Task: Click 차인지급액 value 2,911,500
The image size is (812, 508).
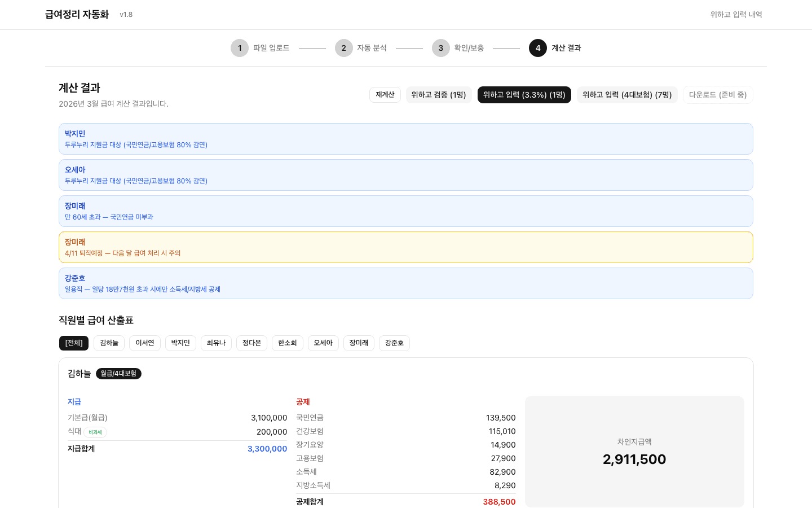Action: coord(634,459)
